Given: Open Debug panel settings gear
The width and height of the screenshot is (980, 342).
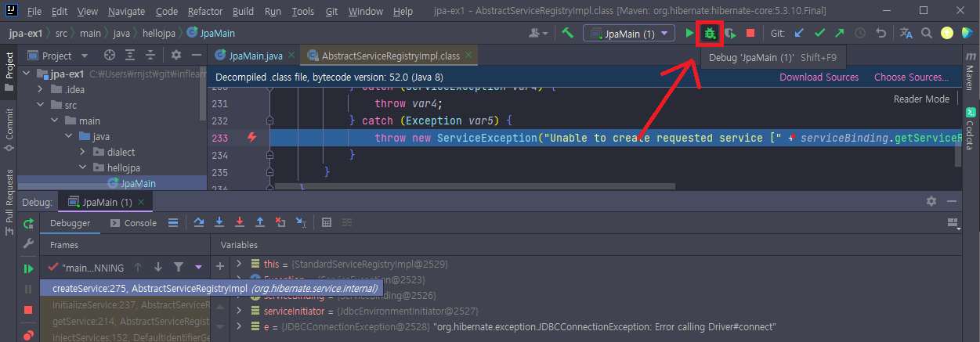Looking at the screenshot, I should click(931, 201).
